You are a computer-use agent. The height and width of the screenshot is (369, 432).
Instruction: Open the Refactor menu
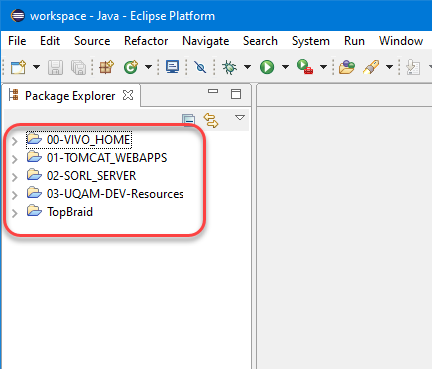[146, 41]
